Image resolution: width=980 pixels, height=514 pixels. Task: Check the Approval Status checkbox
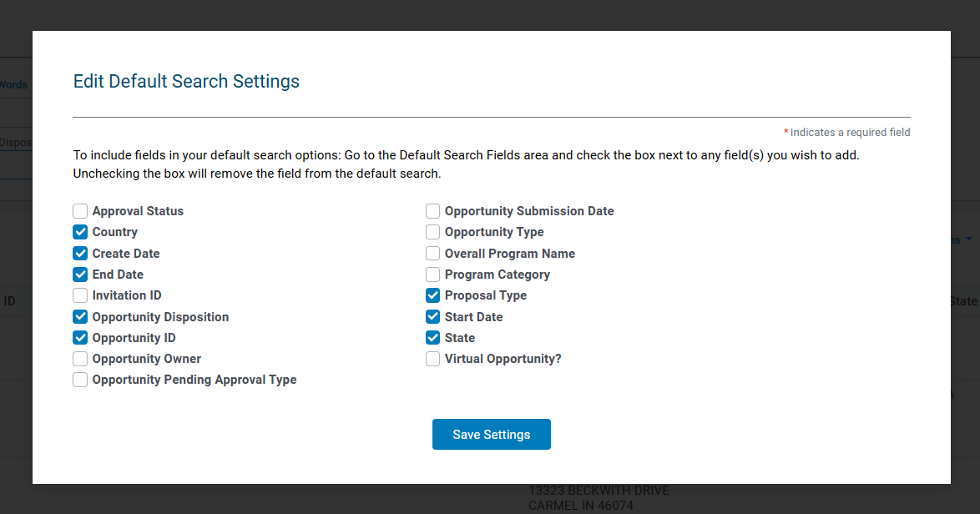coord(80,211)
